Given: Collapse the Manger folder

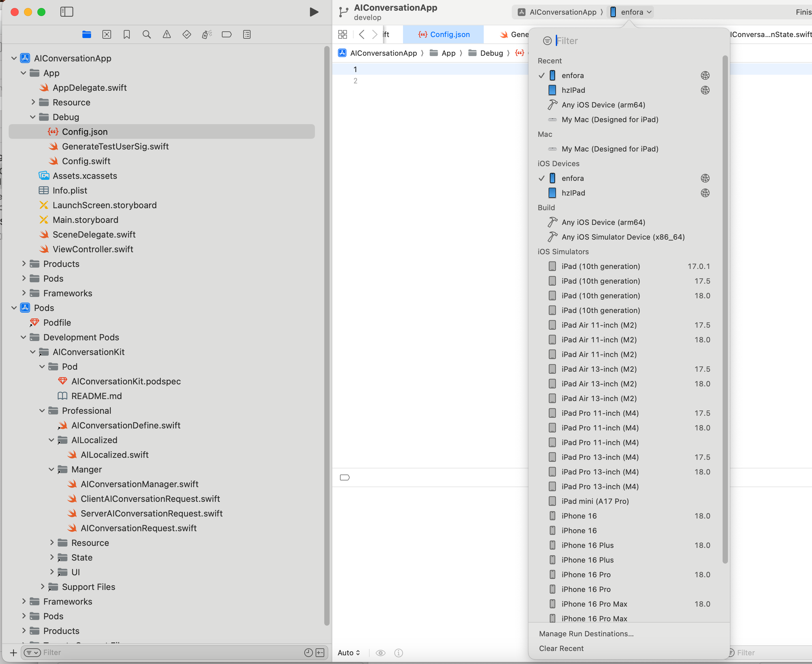Looking at the screenshot, I should click(52, 469).
